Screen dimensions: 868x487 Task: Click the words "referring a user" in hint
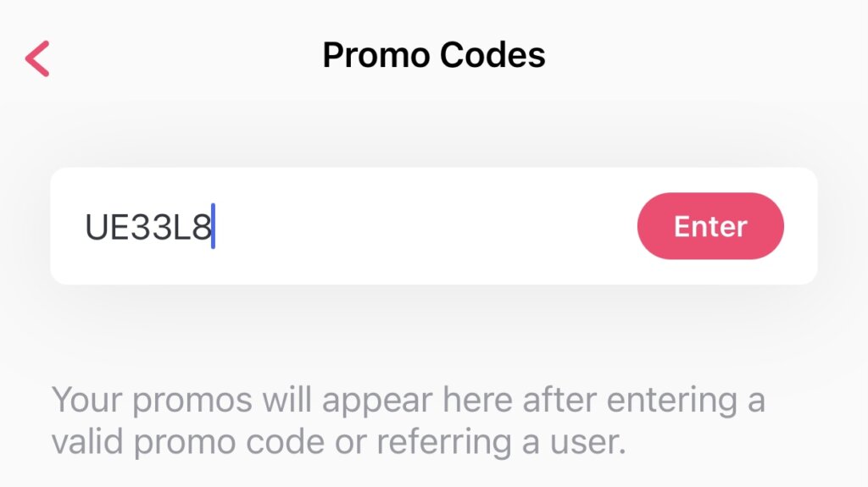point(501,442)
